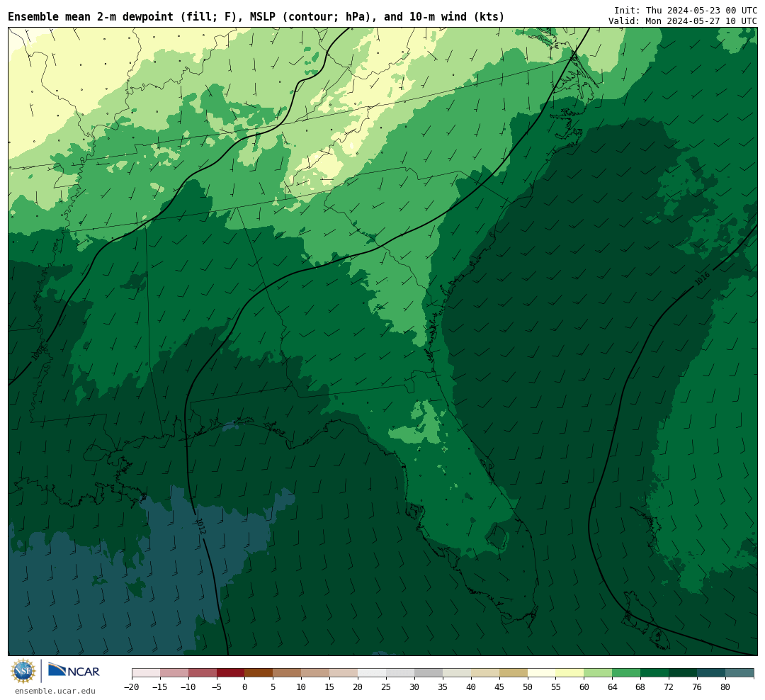Viewport: 765px width, 700px height.
Task: Select the Init: Thu 2024-05-23 00 UTC text
Action: tap(686, 10)
